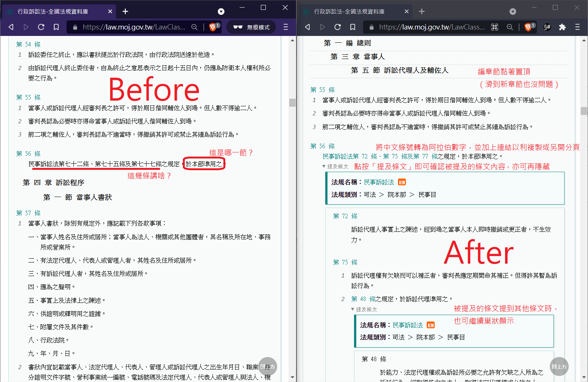Open the hamburger menu in right window

[x=577, y=27]
